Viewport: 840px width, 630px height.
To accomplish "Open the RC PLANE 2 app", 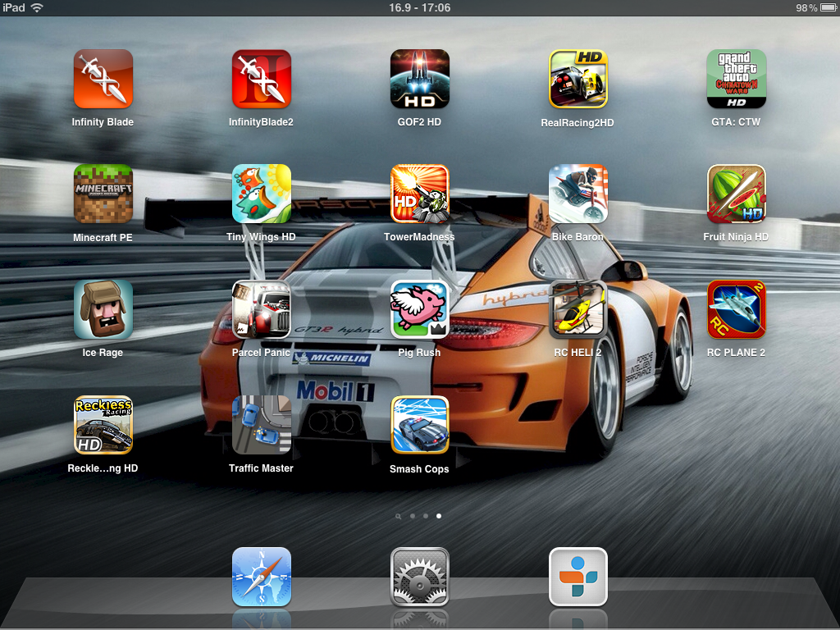I will 737,309.
